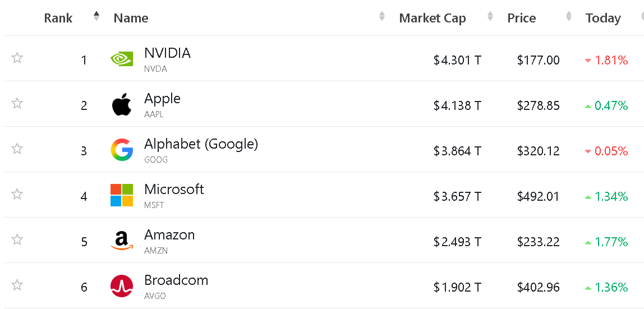644x309 pixels.
Task: Star Apple to add to favorites
Action: click(x=17, y=103)
